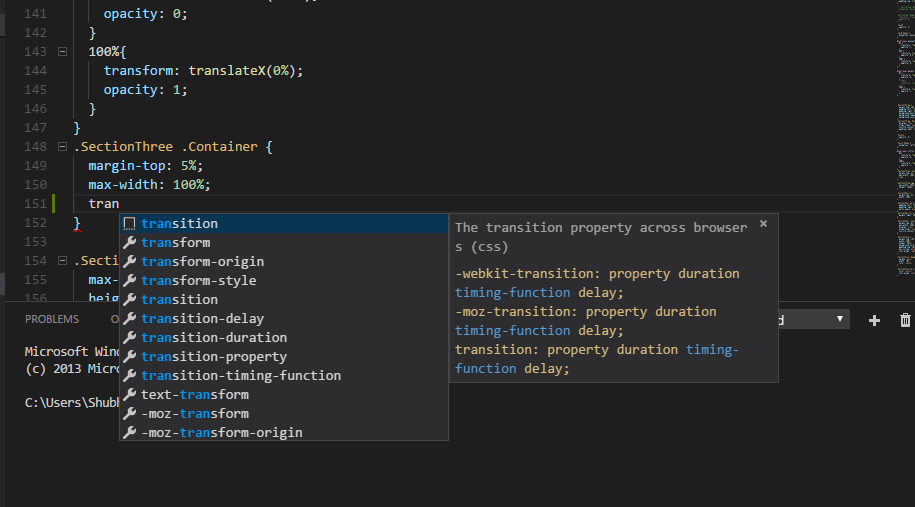This screenshot has height=507, width=915.
Task: Choose transition-property from suggestions
Action: [284, 356]
